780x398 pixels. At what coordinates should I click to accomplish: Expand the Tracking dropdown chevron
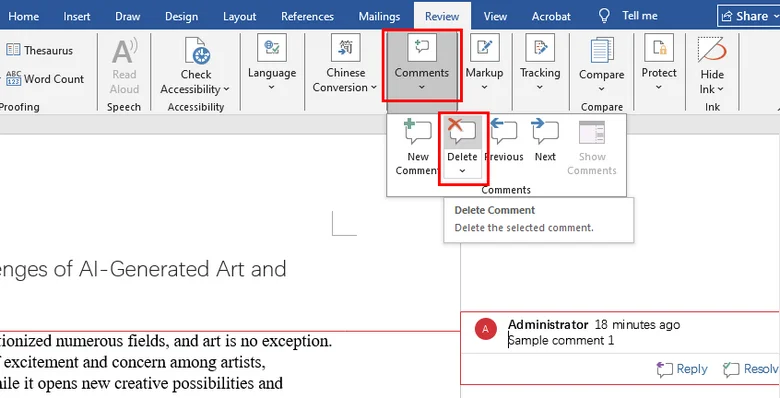(x=540, y=88)
